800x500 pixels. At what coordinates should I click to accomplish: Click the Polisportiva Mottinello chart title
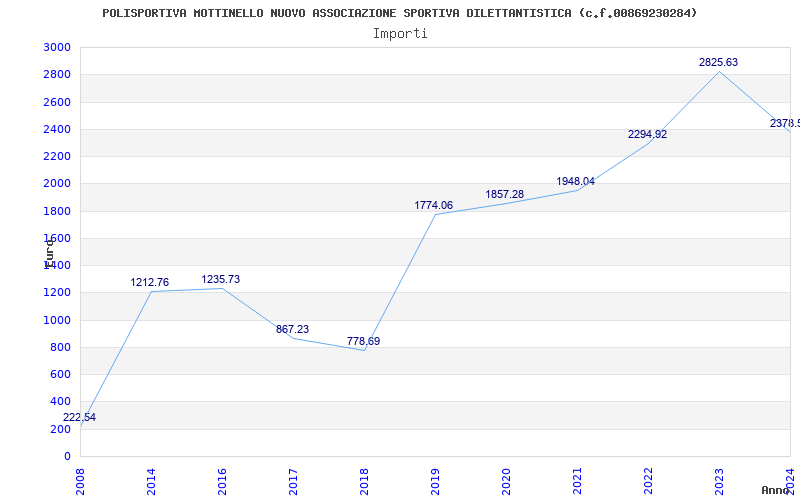(x=399, y=13)
